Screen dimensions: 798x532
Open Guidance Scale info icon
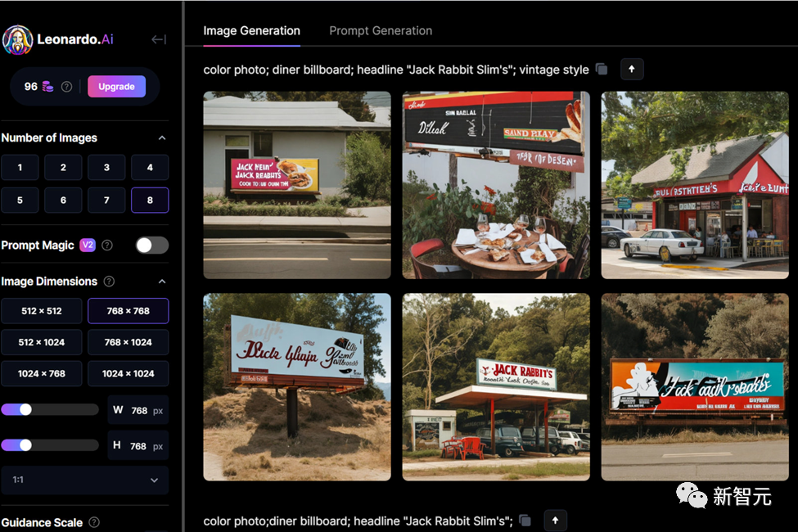click(x=94, y=522)
